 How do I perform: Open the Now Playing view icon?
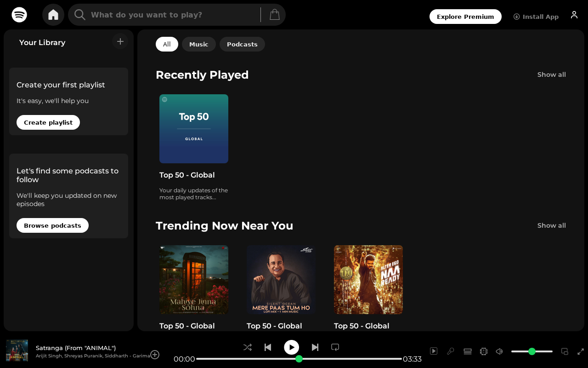click(434, 351)
